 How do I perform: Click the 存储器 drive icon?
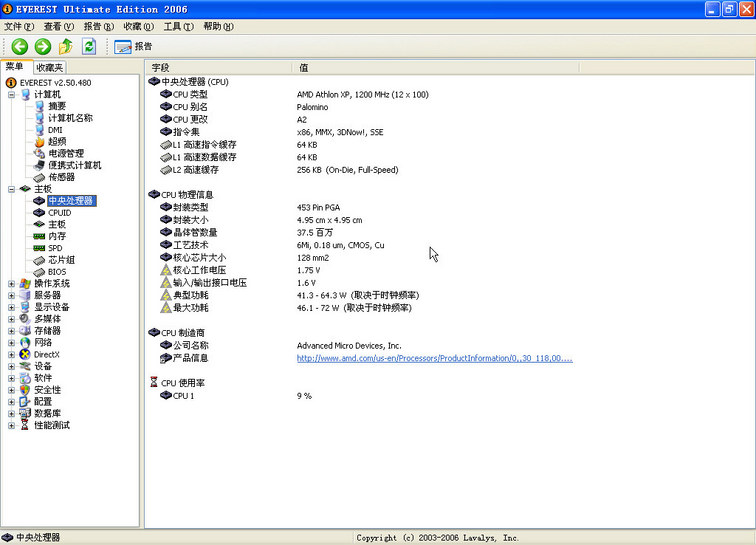[25, 331]
